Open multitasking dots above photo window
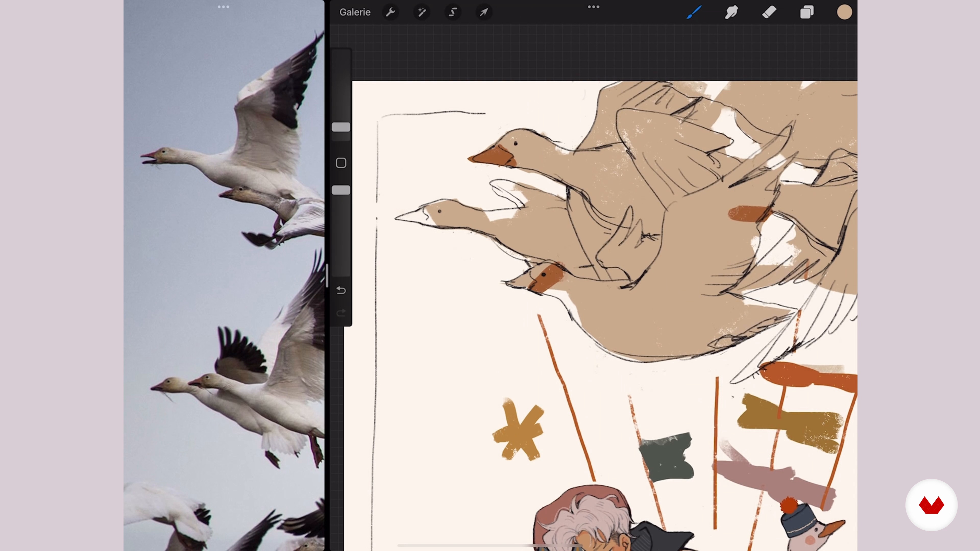This screenshot has height=551, width=980. [223, 7]
